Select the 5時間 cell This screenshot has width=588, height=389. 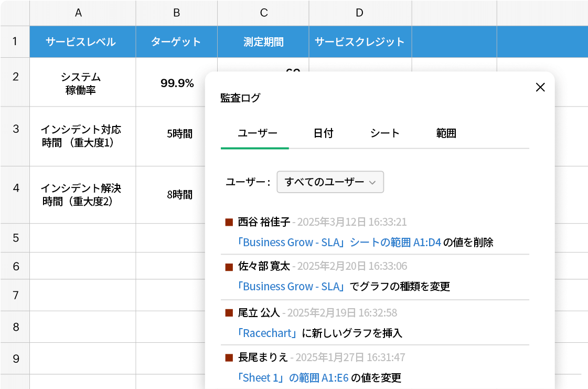pyautogui.click(x=171, y=136)
